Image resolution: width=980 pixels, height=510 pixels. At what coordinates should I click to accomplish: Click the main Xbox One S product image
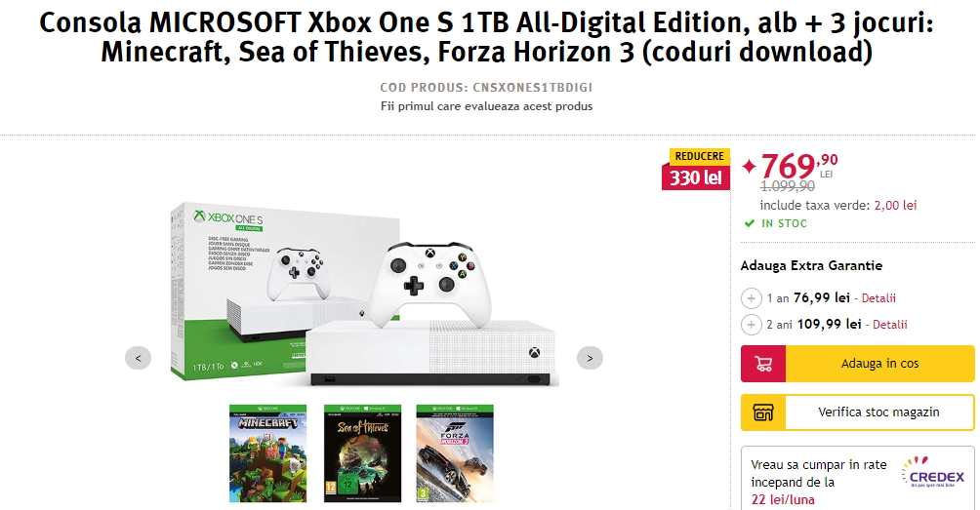click(361, 293)
